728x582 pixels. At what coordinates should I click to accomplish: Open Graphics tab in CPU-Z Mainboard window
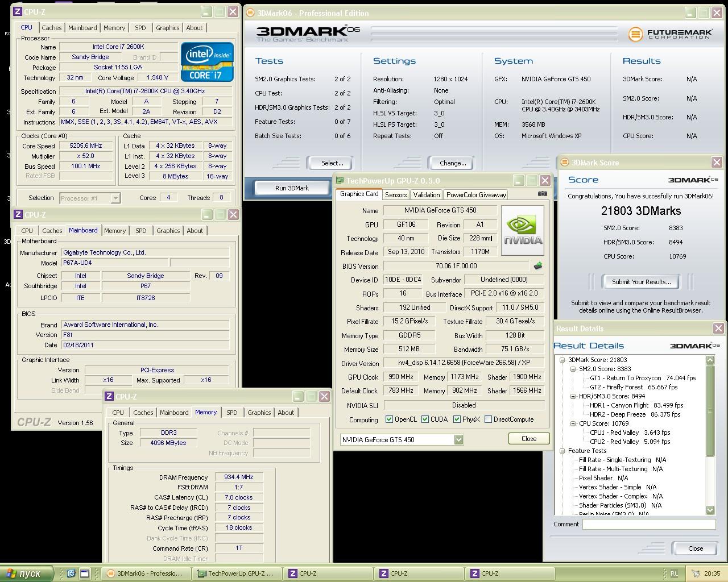point(168,231)
